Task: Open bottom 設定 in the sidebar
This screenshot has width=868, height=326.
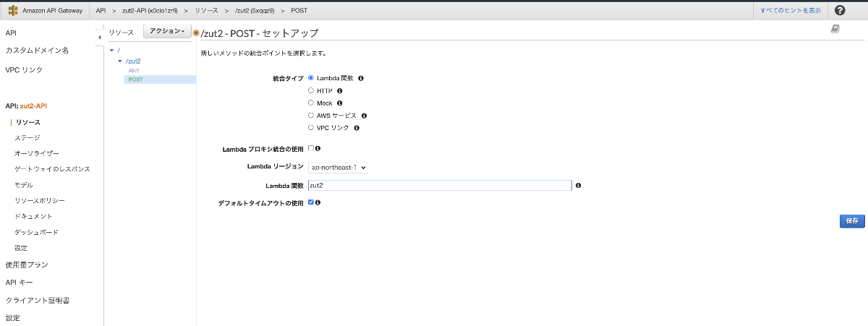Action: (13, 318)
